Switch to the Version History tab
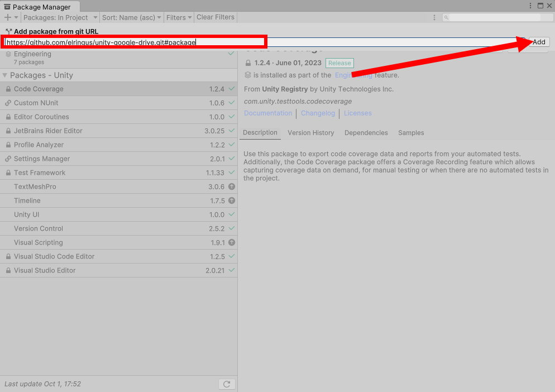The width and height of the screenshot is (555, 392). tap(311, 133)
